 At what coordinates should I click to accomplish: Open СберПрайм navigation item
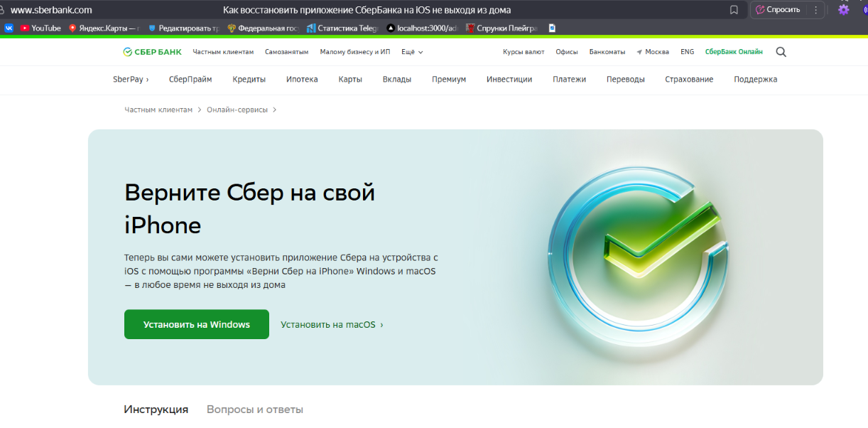(190, 80)
